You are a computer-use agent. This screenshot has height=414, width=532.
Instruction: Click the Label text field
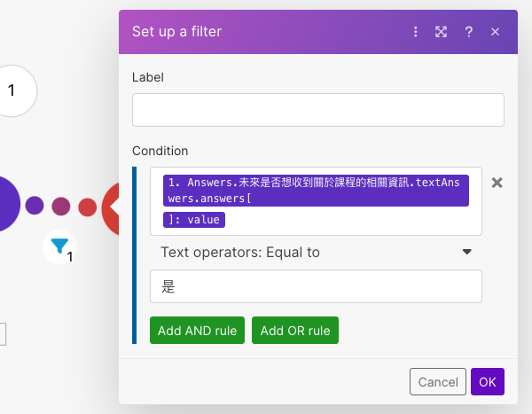[317, 110]
